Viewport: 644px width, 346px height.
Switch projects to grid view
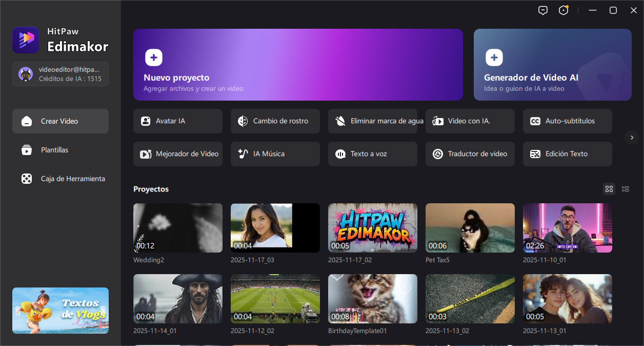(x=609, y=189)
